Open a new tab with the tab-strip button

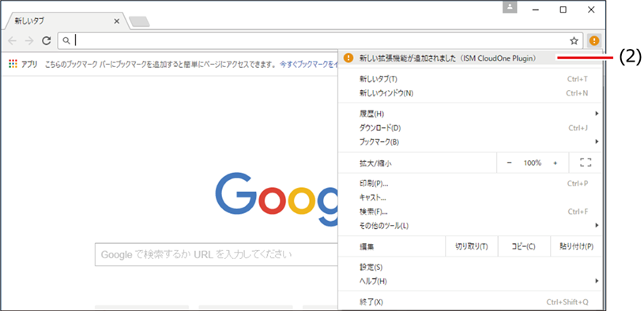(139, 22)
